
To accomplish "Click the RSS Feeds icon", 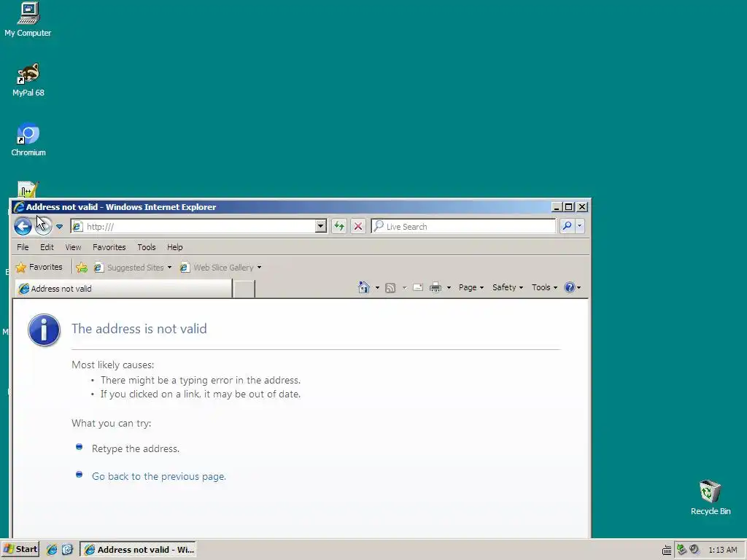I will pyautogui.click(x=390, y=287).
